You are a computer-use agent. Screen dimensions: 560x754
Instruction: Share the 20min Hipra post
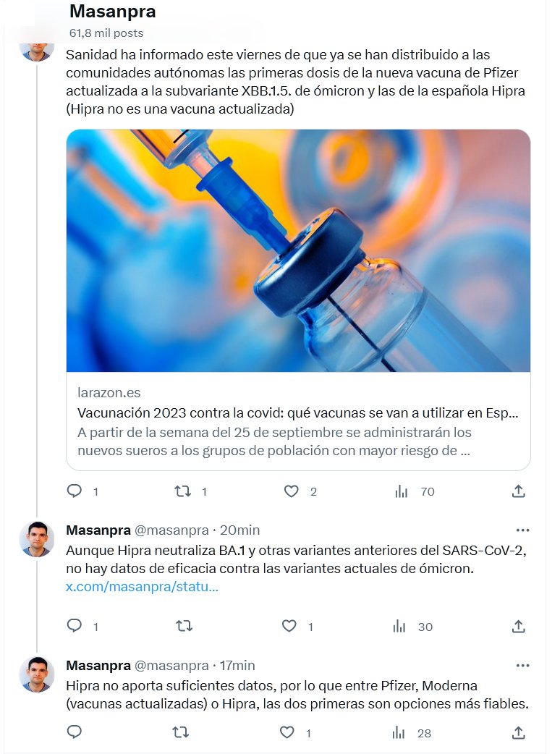point(518,626)
